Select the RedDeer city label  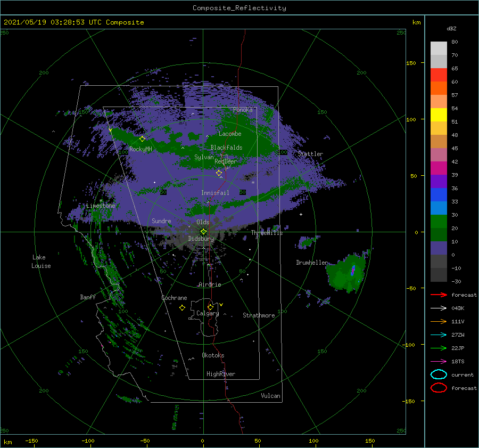[x=226, y=161]
